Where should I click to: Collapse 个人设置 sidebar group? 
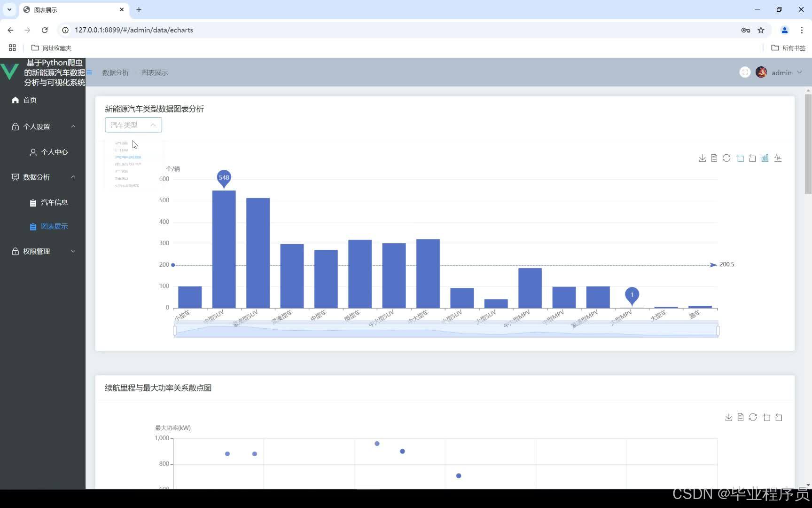[73, 127]
